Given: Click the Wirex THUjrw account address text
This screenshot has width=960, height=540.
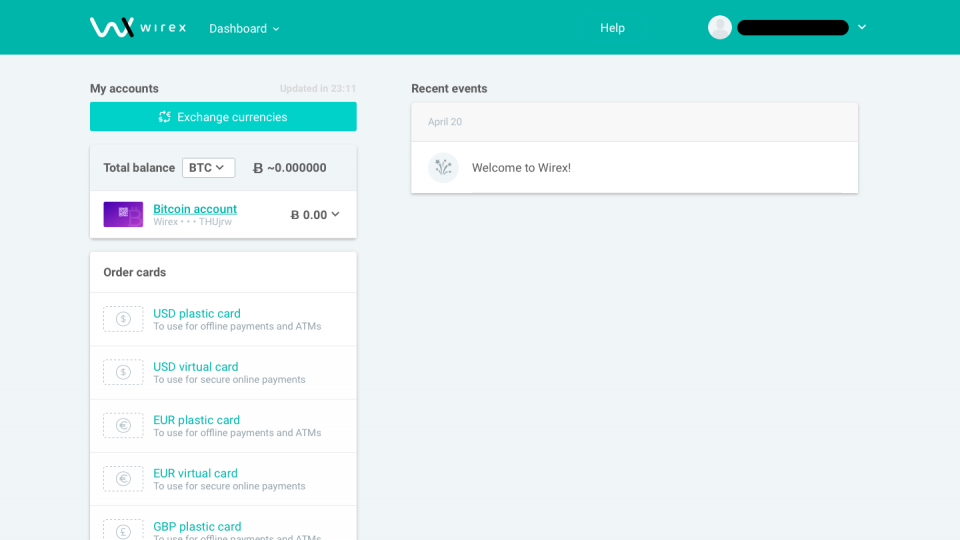Looking at the screenshot, I should pos(192,222).
